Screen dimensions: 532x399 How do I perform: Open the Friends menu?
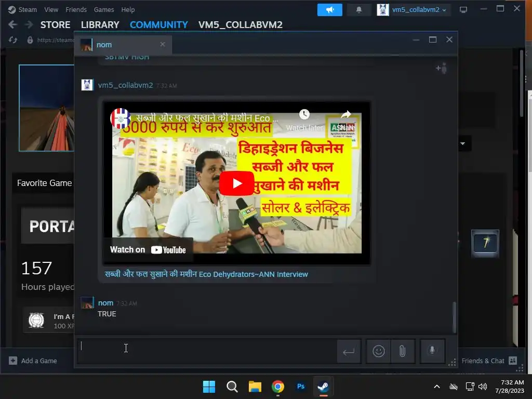76,9
